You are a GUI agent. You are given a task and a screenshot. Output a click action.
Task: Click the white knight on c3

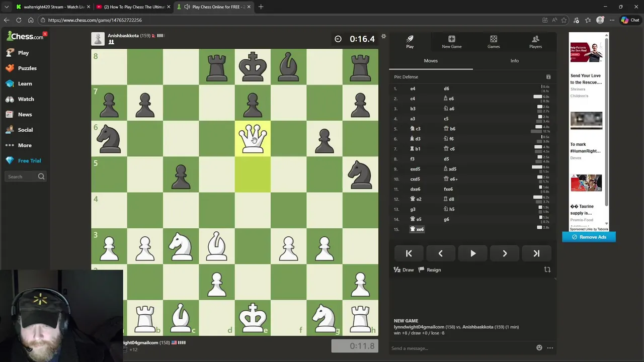(181, 246)
